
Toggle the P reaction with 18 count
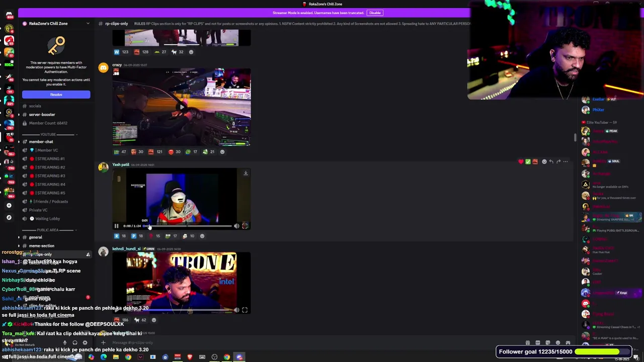tap(137, 236)
